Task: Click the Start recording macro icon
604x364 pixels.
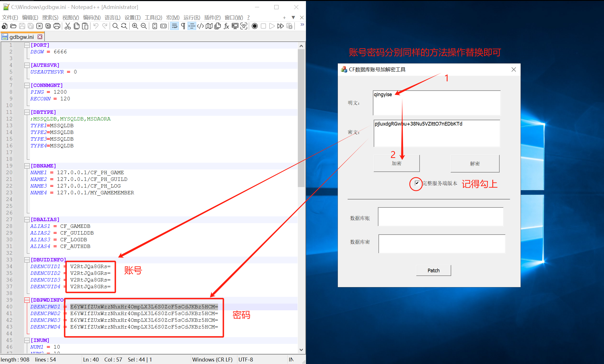Action: (255, 26)
